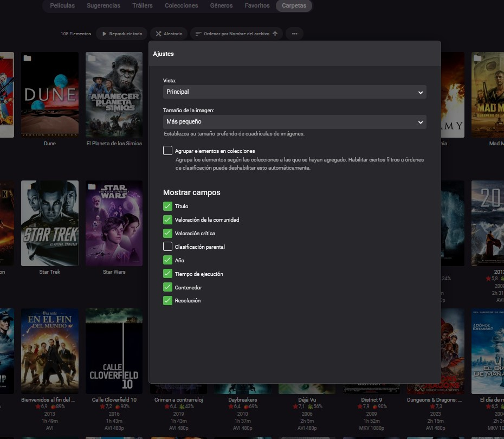The height and width of the screenshot is (439, 504).
Task: Toggle Valoración crítica checkbox
Action: coord(168,233)
